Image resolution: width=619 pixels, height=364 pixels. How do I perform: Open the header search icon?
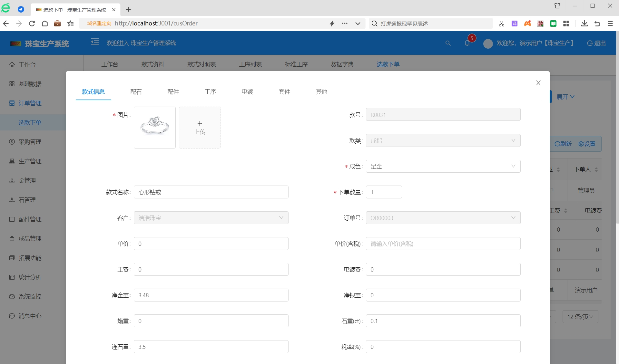pos(448,43)
